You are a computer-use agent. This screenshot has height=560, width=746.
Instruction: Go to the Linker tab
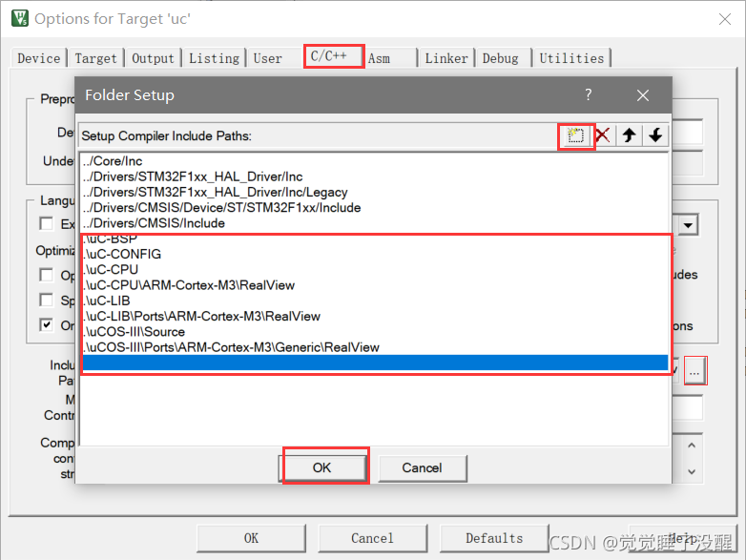(446, 58)
